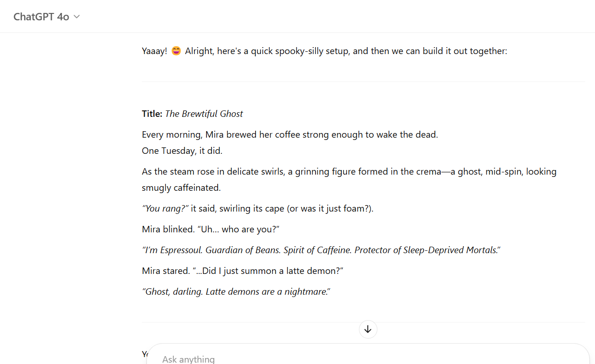Click the words 'smugly caffeinated'
This screenshot has width=595, height=364.
point(181,188)
